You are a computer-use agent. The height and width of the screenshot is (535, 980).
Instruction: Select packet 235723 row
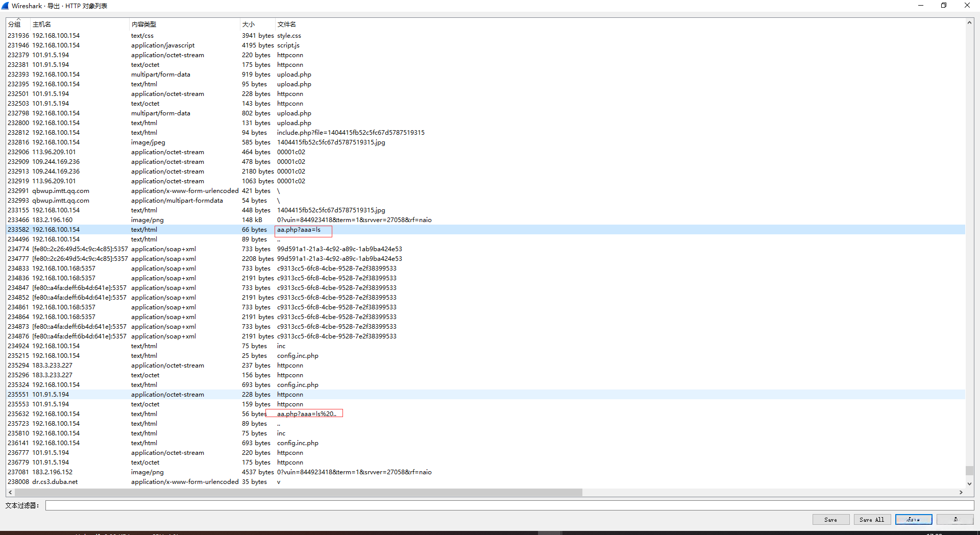click(x=485, y=424)
